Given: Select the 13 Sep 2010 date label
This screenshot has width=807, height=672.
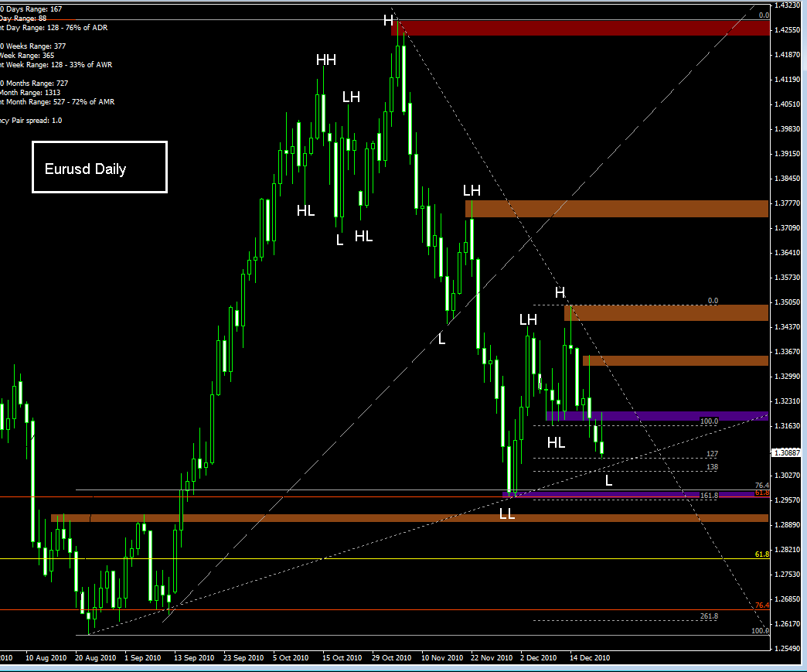Looking at the screenshot, I should pos(194,658).
